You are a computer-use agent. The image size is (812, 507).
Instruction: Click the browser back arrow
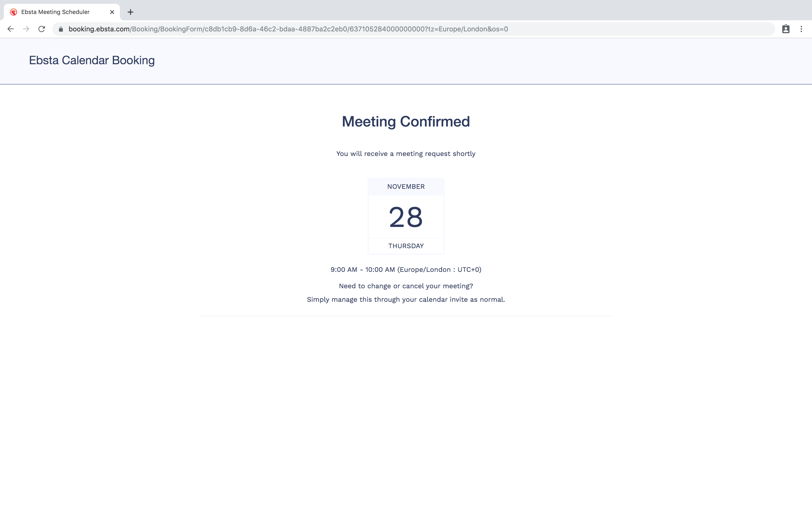pos(11,29)
